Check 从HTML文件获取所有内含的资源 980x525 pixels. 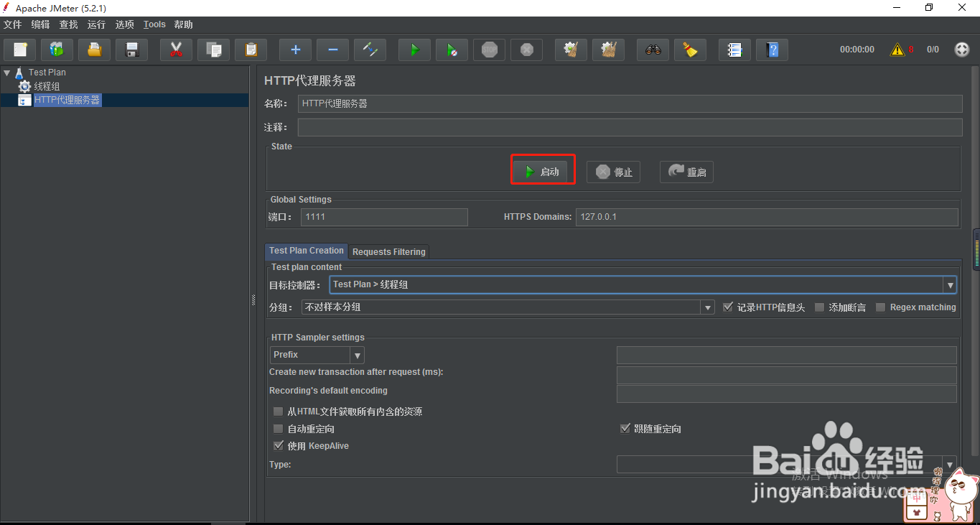point(279,412)
